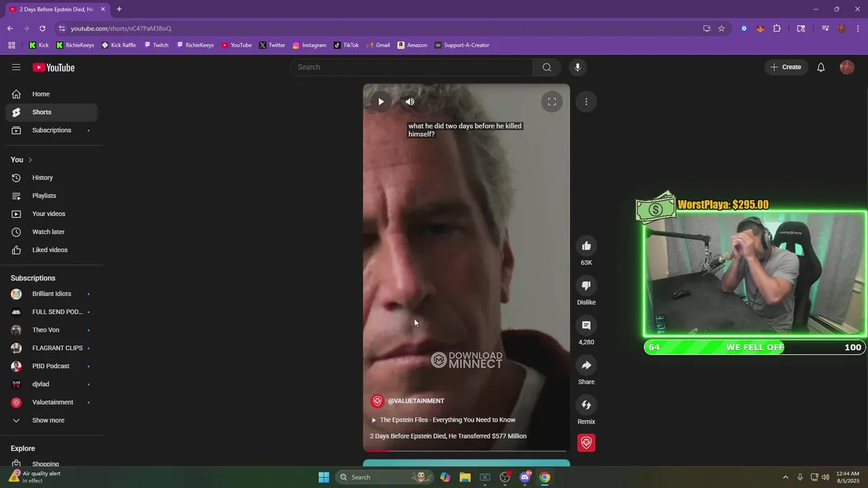The width and height of the screenshot is (868, 488).
Task: Open the apps grid in bookmarks bar
Action: (12, 45)
